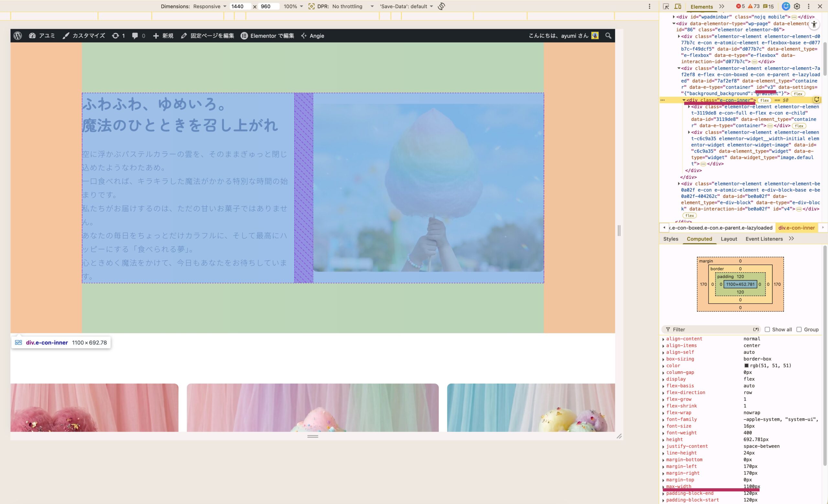Open the Dimensions Responsive dropdown

[210, 6]
